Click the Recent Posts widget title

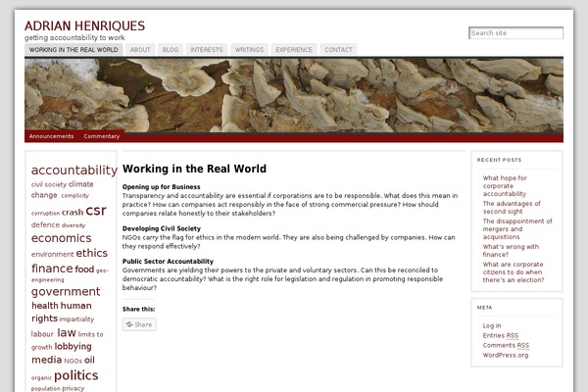pyautogui.click(x=499, y=160)
